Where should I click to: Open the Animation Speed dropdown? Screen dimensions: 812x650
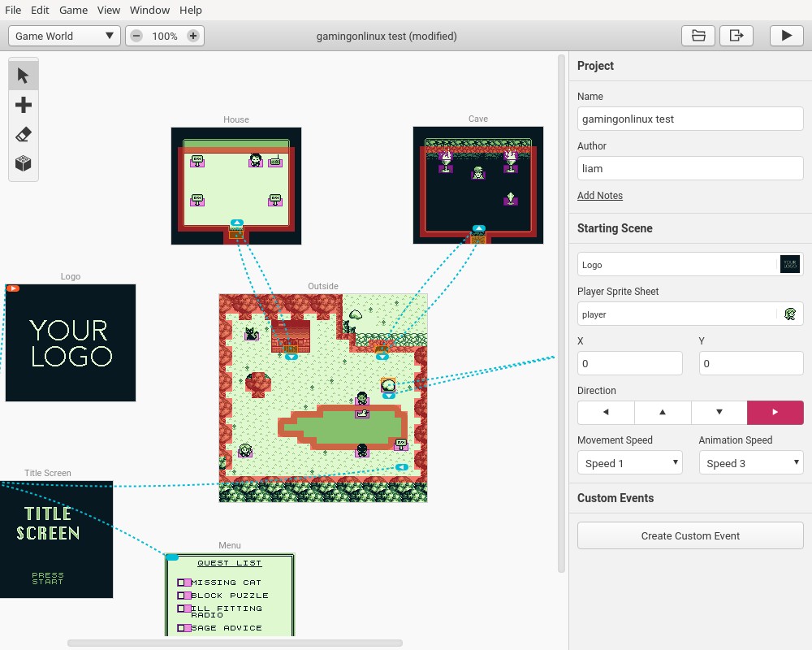[x=751, y=463]
